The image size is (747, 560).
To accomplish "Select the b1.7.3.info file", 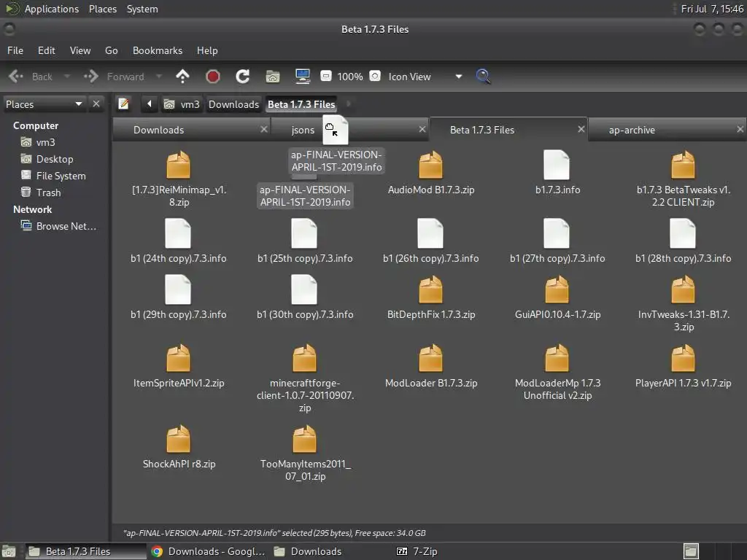I will 557,174.
